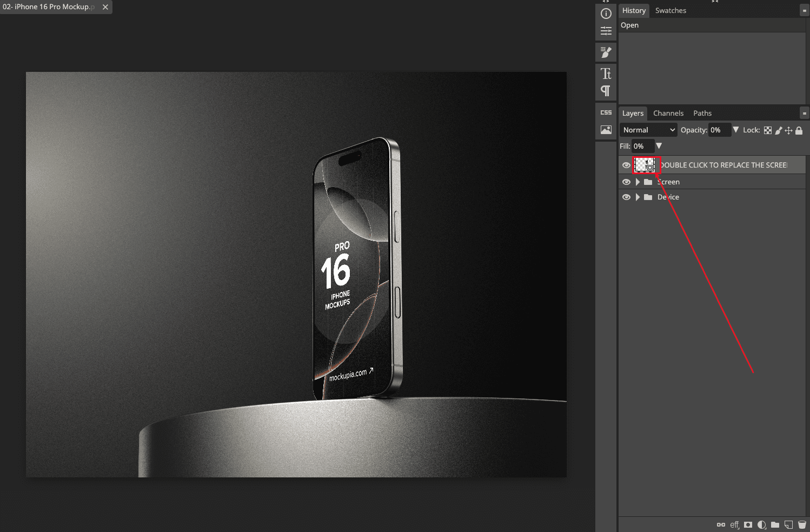The width and height of the screenshot is (810, 532).
Task: Click the New layer icon
Action: 789,524
